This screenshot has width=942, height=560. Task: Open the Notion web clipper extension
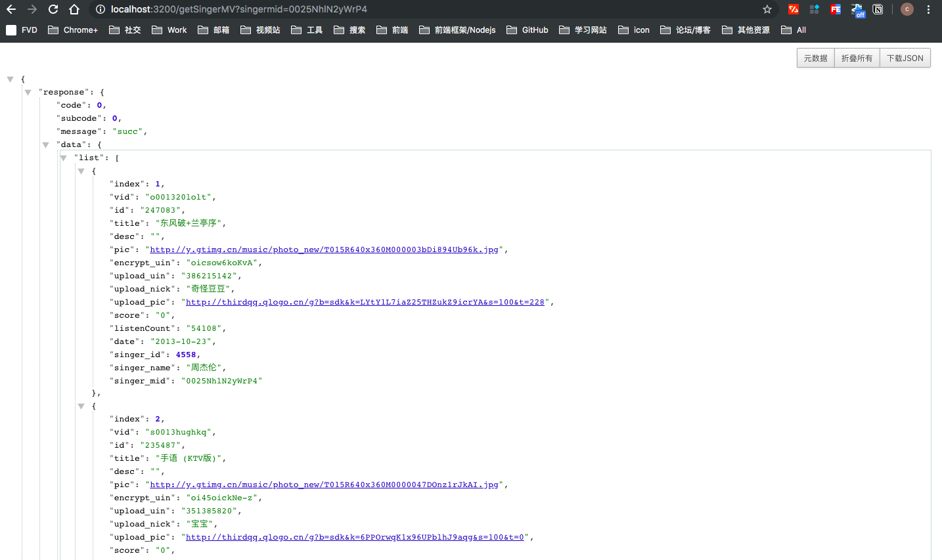pyautogui.click(x=878, y=9)
